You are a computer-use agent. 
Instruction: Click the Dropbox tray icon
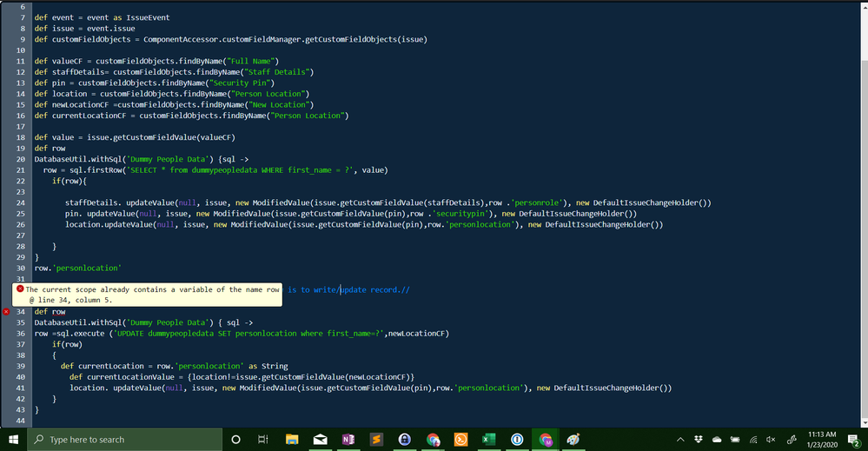click(699, 440)
